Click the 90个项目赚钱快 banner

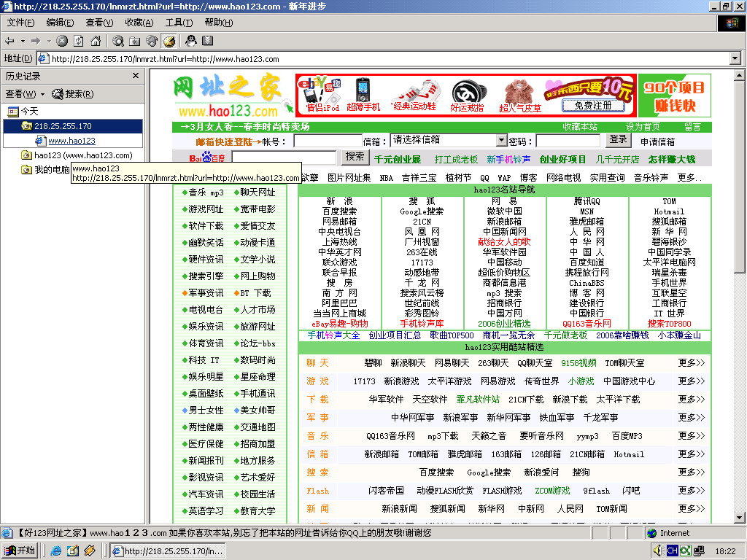click(x=674, y=96)
